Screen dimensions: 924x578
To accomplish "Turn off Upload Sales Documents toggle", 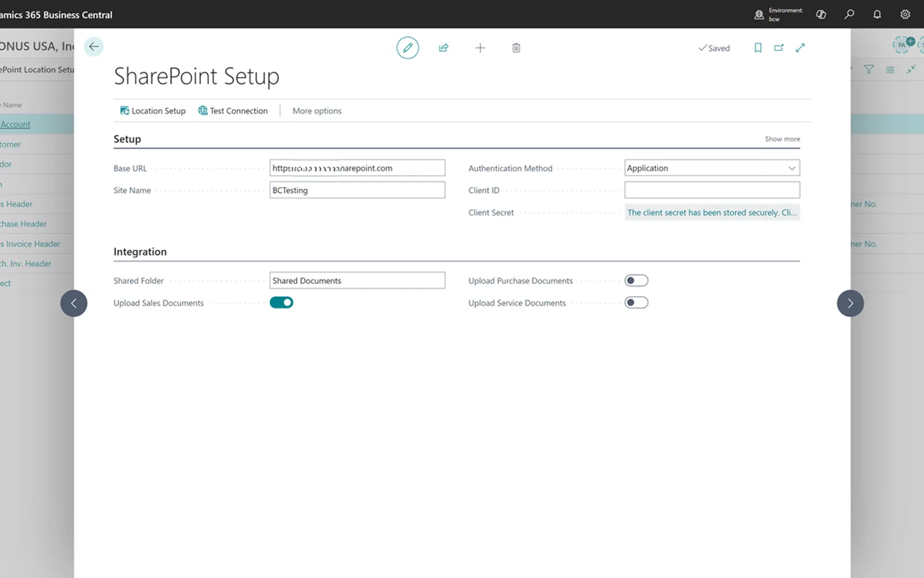I will coord(281,302).
